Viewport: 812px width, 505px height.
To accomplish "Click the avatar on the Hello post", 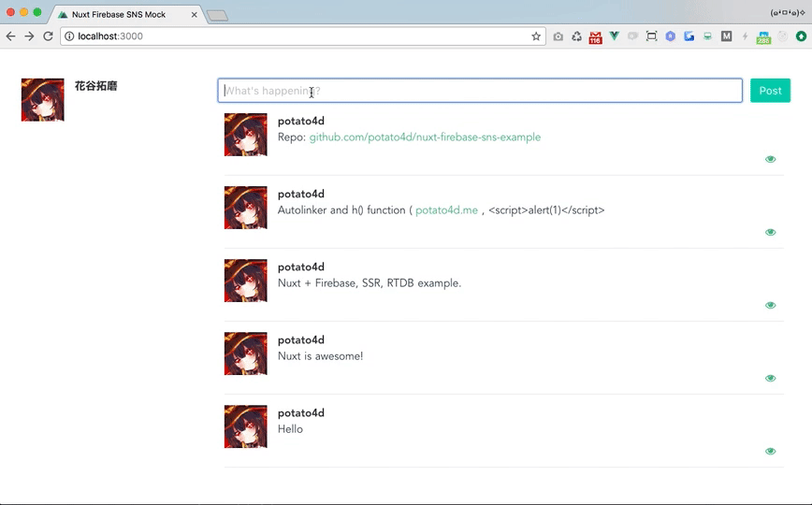I will 245,426.
